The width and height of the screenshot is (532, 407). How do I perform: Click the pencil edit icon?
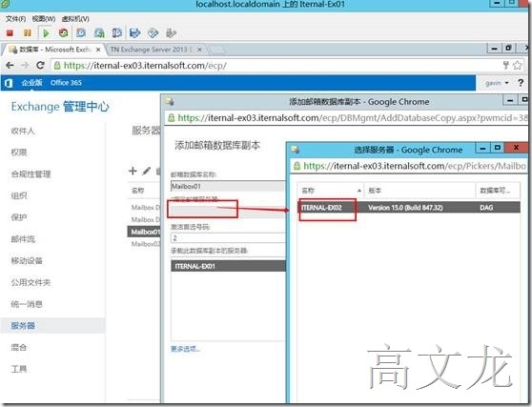(x=147, y=171)
